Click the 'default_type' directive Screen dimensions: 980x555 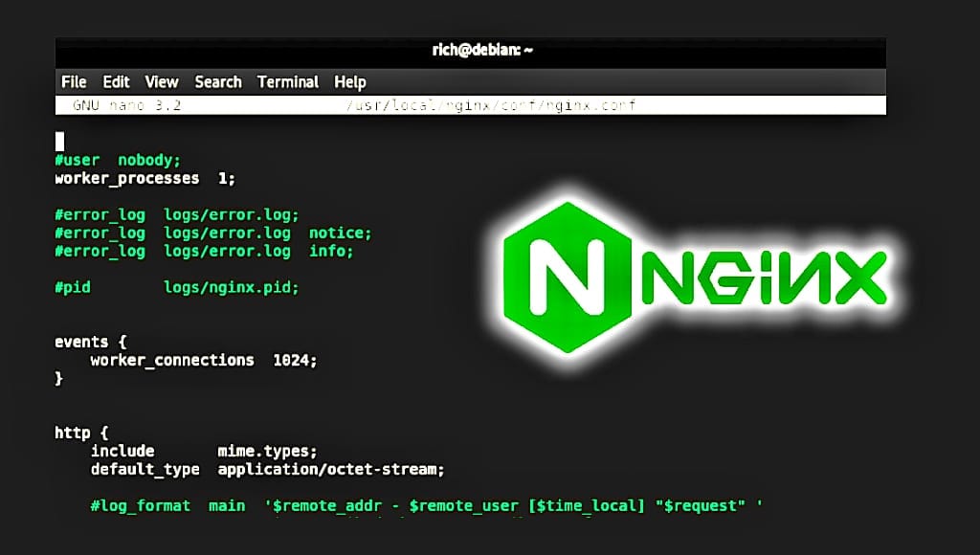145,470
